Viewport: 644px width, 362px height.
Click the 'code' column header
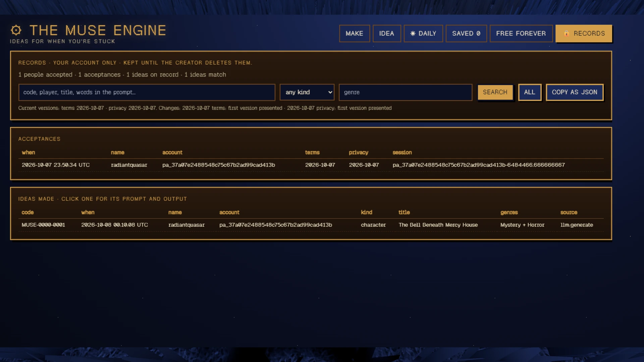point(28,213)
